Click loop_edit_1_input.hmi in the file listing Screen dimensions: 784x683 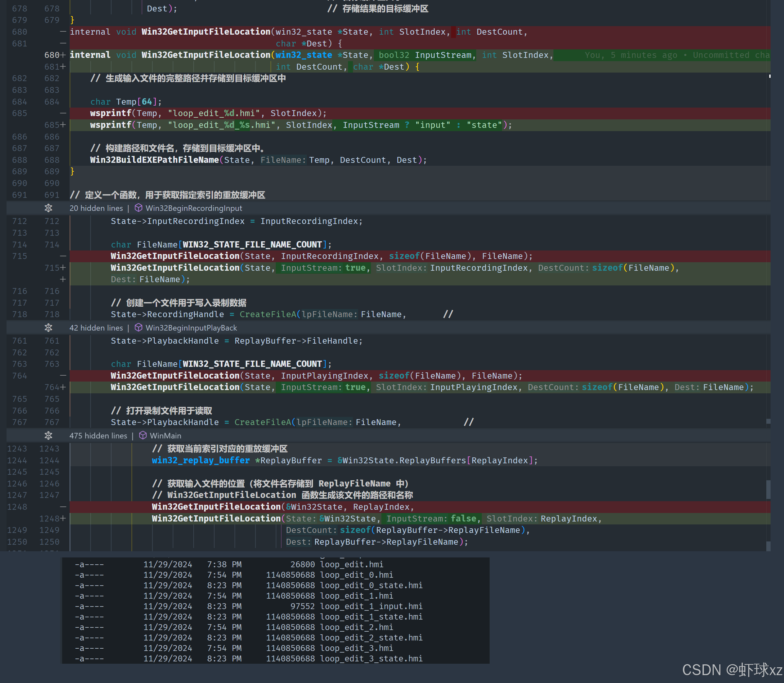coord(372,606)
